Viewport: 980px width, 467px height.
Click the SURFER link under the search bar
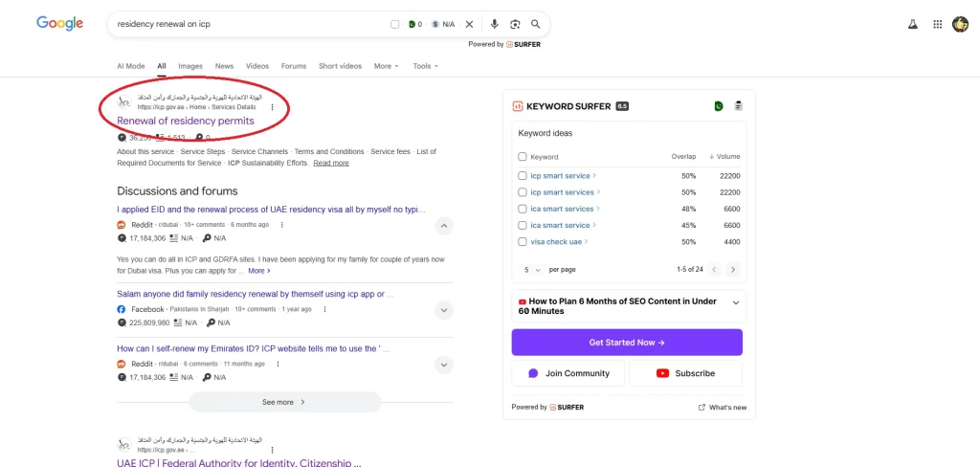point(523,44)
